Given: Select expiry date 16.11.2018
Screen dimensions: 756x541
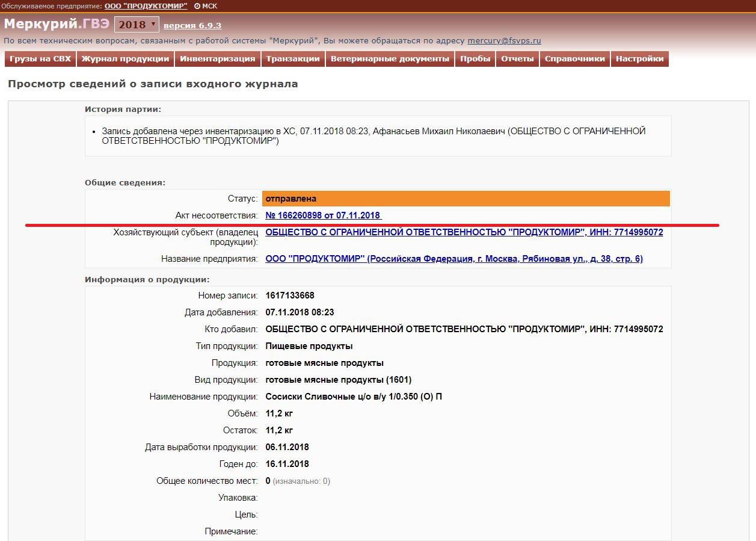Looking at the screenshot, I should (287, 464).
